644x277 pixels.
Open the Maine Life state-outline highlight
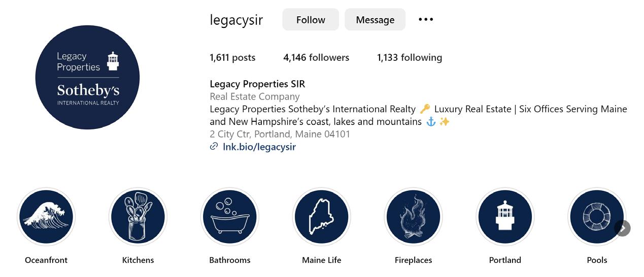pos(321,217)
